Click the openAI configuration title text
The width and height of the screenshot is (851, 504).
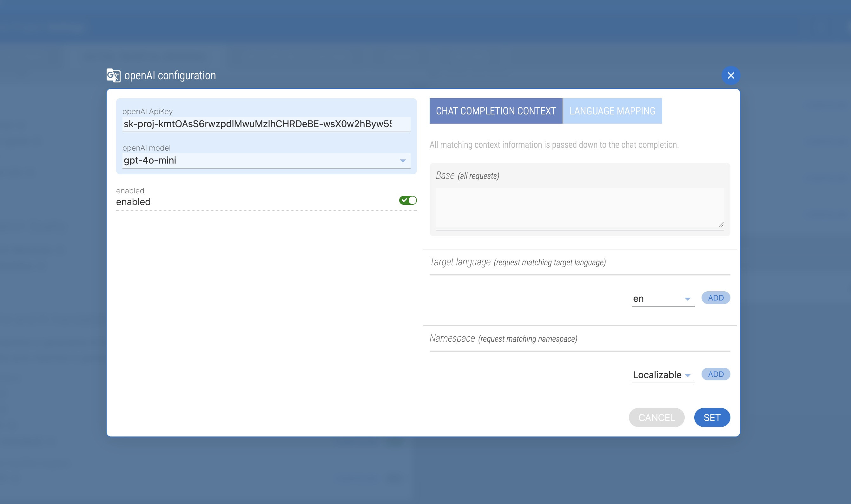(170, 75)
